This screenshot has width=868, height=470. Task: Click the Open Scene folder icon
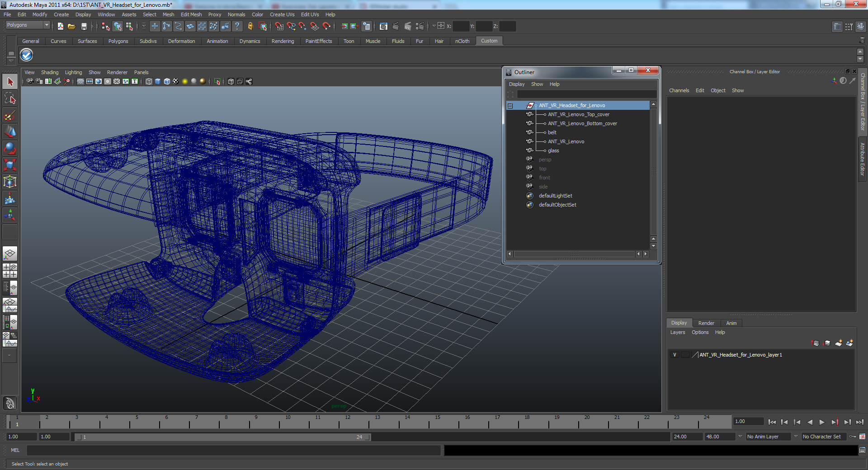coord(71,26)
